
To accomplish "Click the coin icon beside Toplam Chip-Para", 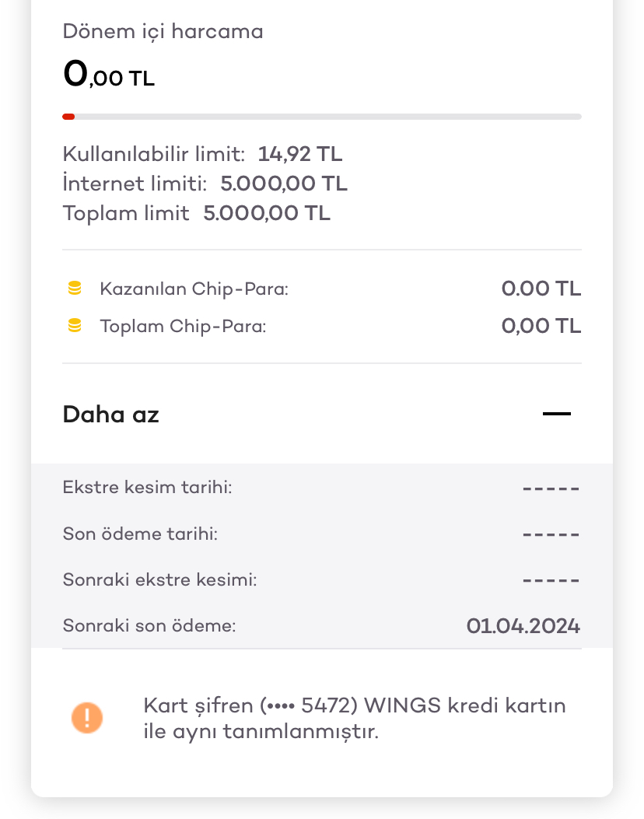I will 75,327.
